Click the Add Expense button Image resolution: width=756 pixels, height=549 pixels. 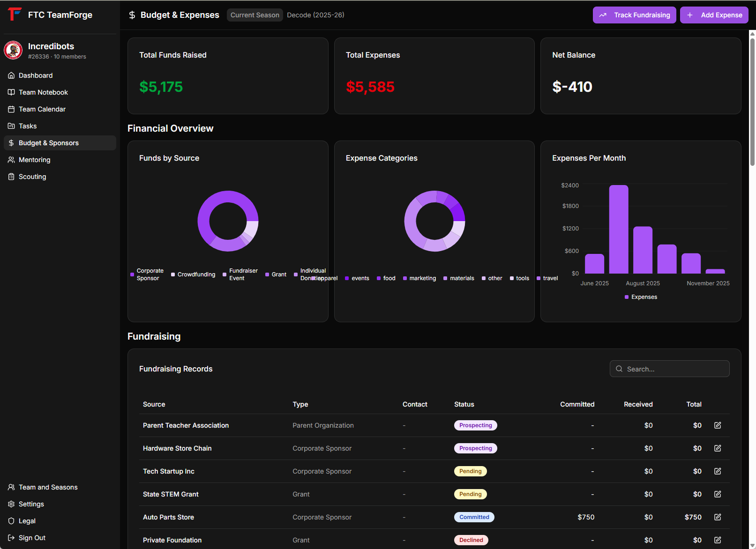point(714,15)
